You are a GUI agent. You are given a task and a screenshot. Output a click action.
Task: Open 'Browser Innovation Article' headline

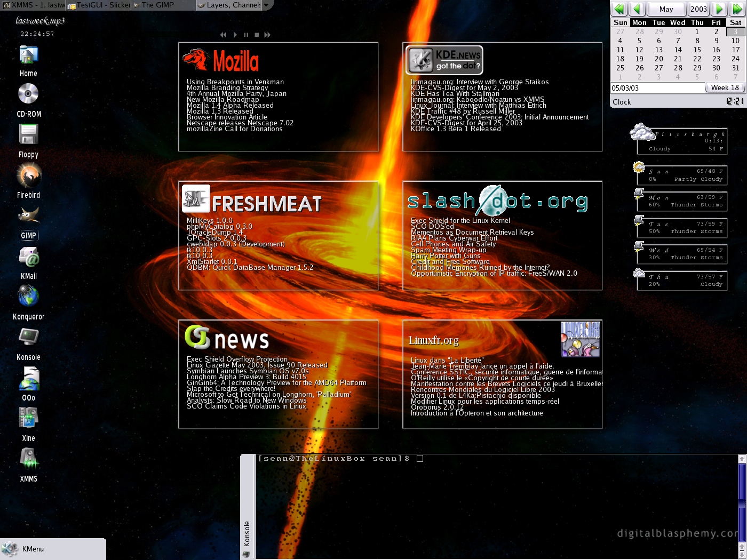coord(227,117)
